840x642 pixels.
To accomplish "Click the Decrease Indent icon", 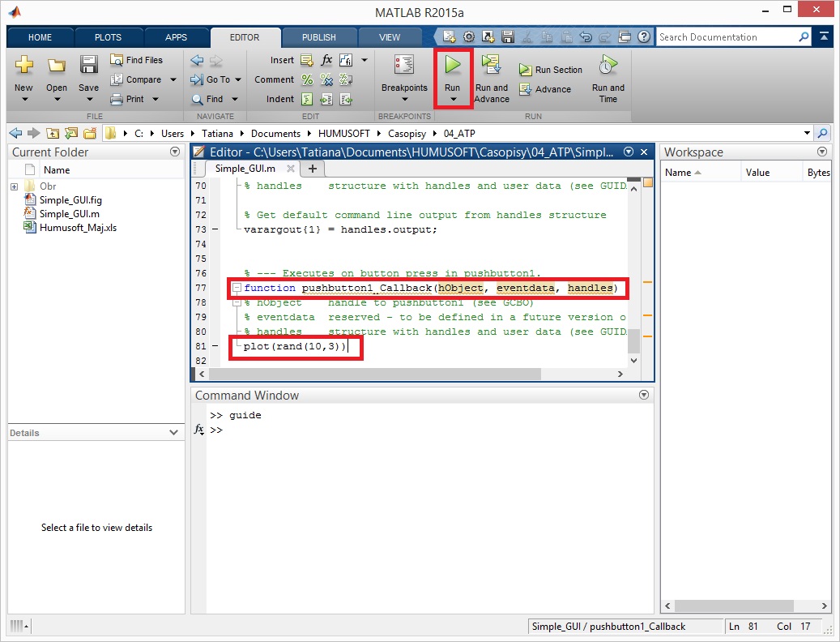I will point(346,99).
